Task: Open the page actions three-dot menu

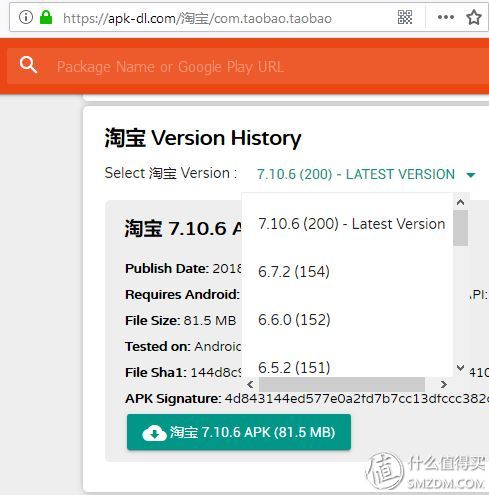Action: click(x=446, y=17)
